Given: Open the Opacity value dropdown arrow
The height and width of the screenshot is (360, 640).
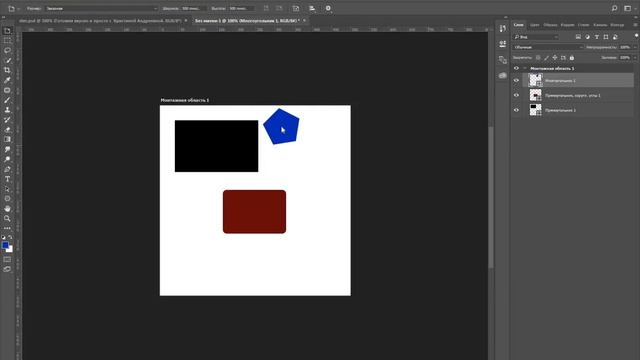Looking at the screenshot, I should coord(635,47).
